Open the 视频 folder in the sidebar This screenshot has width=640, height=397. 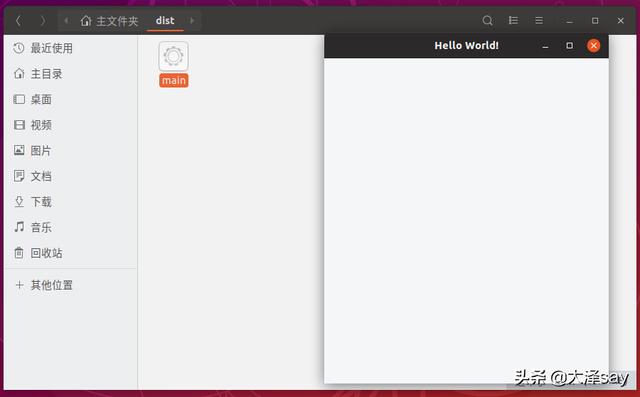click(x=71, y=125)
